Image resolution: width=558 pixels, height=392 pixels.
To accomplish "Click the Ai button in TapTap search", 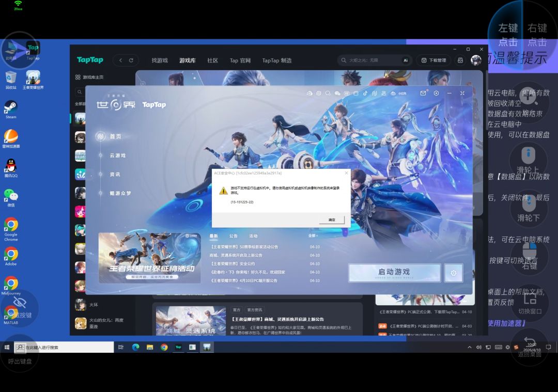I will (406, 60).
